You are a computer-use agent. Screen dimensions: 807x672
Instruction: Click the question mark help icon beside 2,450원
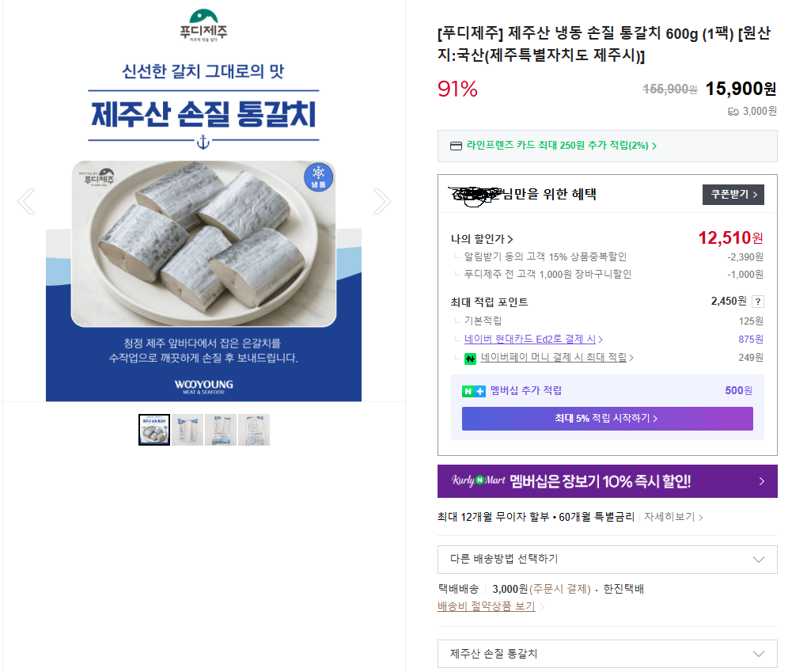(757, 302)
